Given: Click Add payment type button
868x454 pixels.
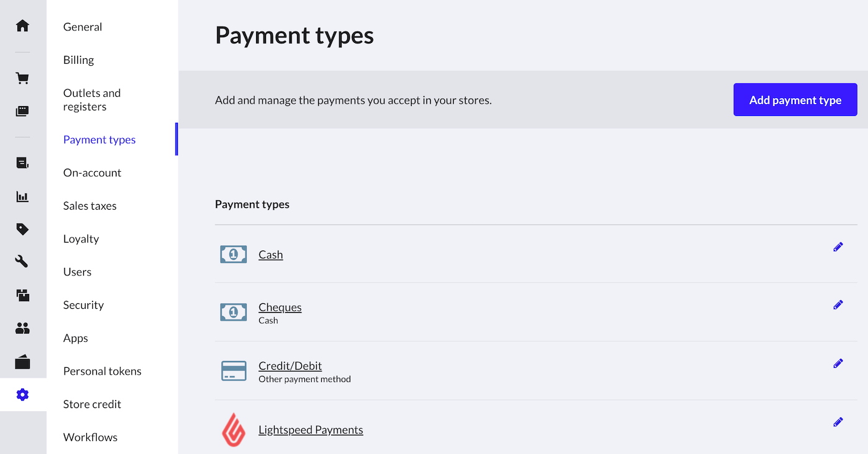Looking at the screenshot, I should [x=795, y=100].
